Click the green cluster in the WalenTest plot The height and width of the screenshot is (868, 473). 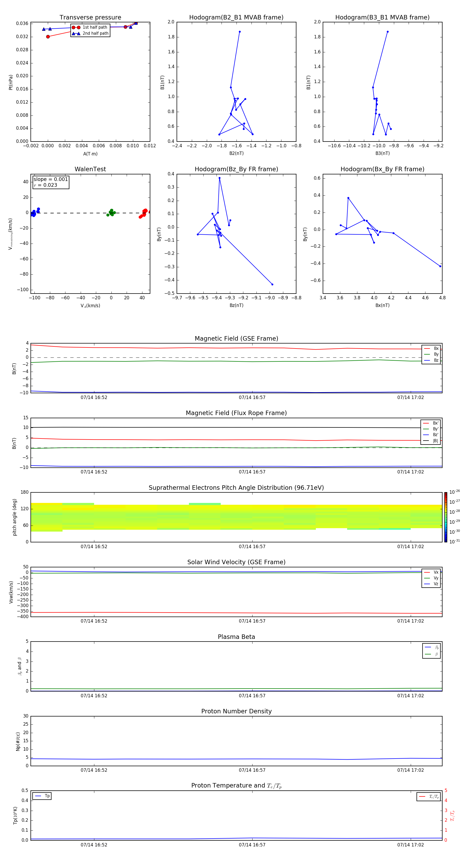[111, 213]
